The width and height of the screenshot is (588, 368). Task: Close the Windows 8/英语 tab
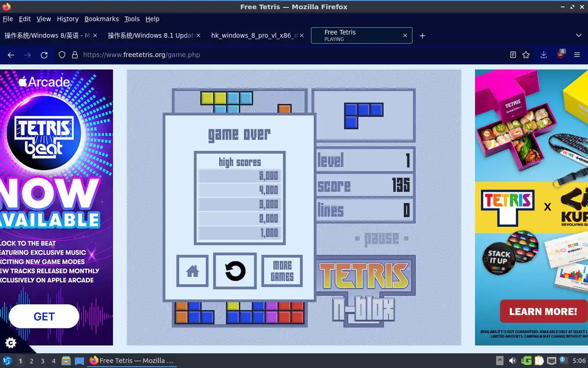95,35
